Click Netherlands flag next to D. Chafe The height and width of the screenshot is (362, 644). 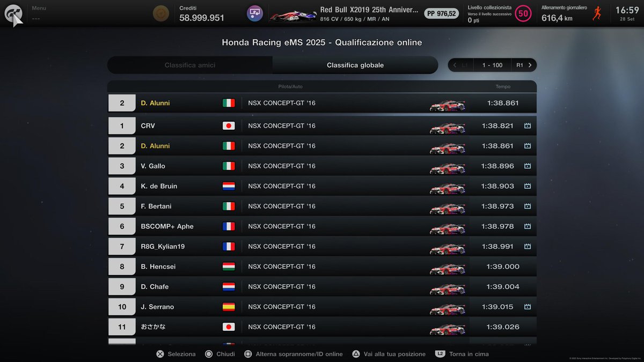[229, 287]
